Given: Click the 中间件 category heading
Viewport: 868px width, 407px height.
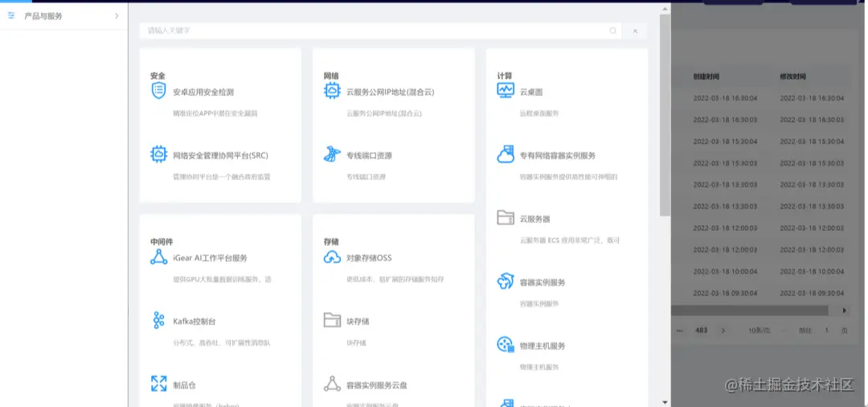Looking at the screenshot, I should coord(162,242).
